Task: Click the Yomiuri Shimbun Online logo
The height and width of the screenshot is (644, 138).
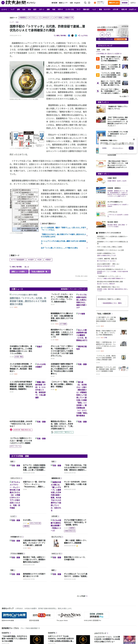Action: (x=18, y=3)
